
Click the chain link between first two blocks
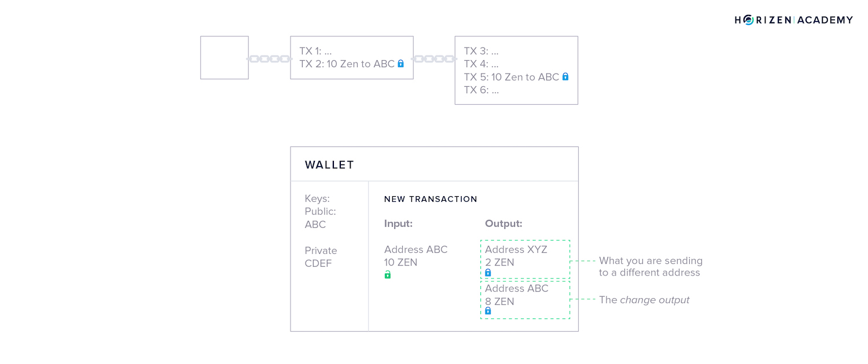click(x=269, y=59)
